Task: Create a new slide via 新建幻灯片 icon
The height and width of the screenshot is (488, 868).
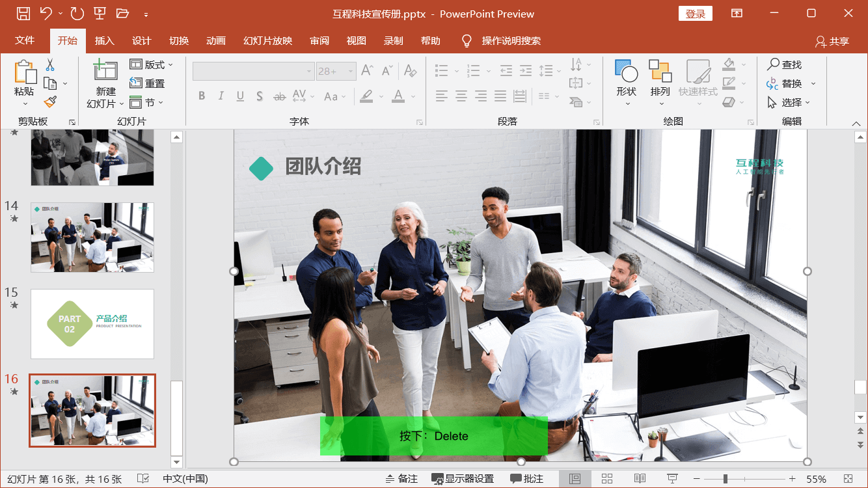Action: [x=105, y=72]
